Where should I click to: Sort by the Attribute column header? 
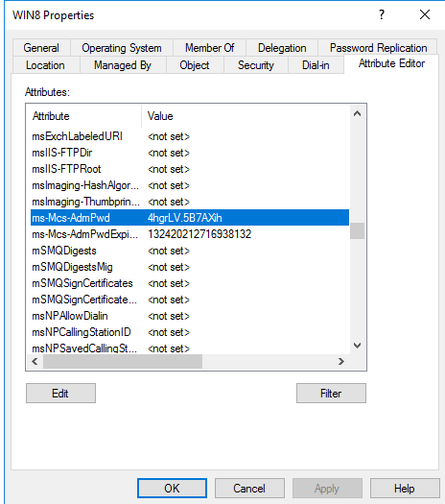pos(83,116)
